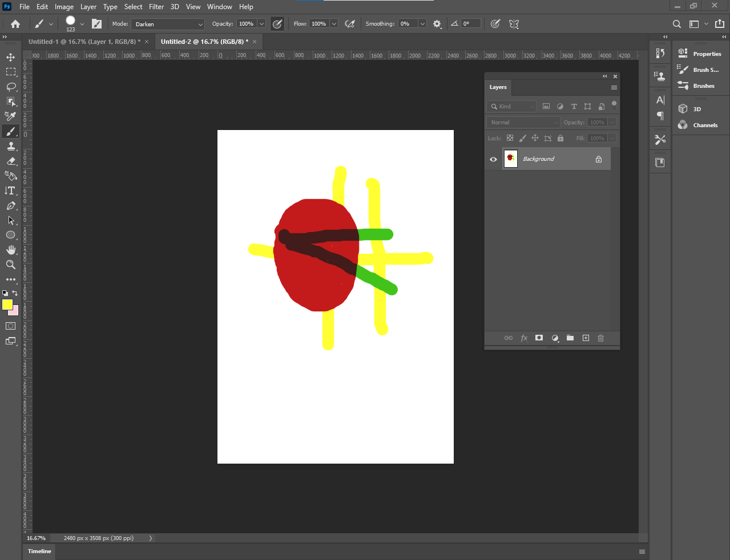Select the Move tool
This screenshot has height=560, width=730.
click(11, 57)
